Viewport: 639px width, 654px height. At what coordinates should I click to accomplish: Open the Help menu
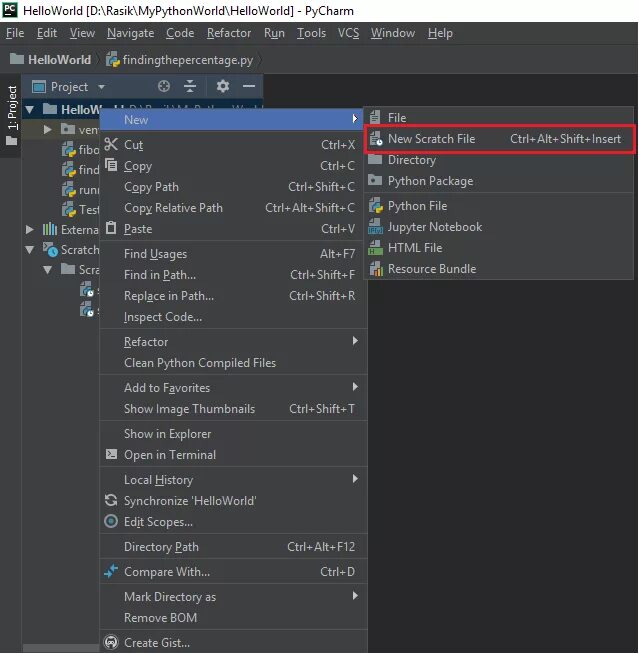[440, 33]
